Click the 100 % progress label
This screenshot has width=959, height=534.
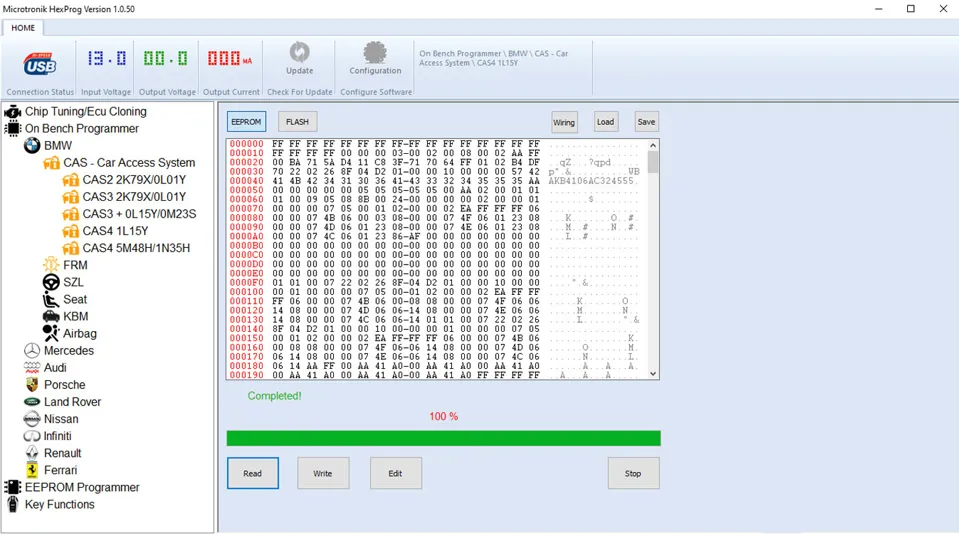pyautogui.click(x=443, y=416)
